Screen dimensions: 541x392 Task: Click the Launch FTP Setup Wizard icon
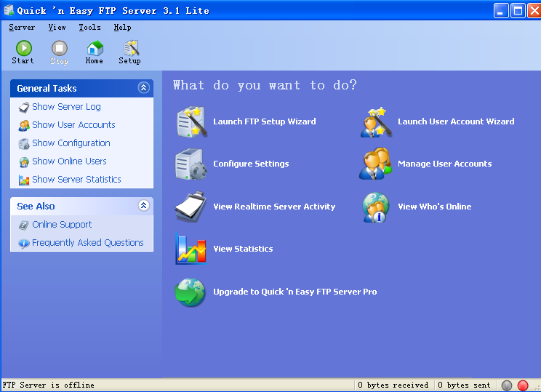click(191, 122)
